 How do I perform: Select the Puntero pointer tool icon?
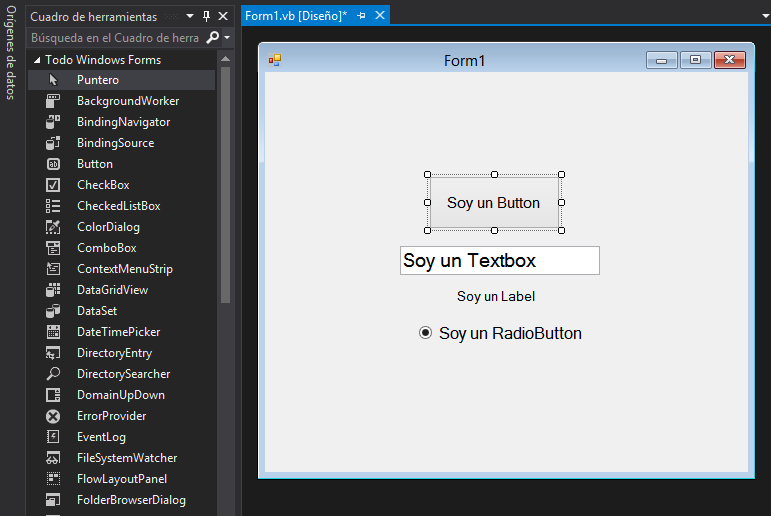pyautogui.click(x=53, y=80)
